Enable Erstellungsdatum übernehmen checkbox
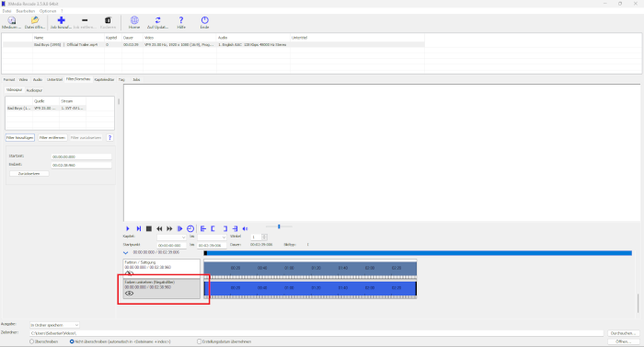This screenshot has width=644, height=347. (x=200, y=341)
